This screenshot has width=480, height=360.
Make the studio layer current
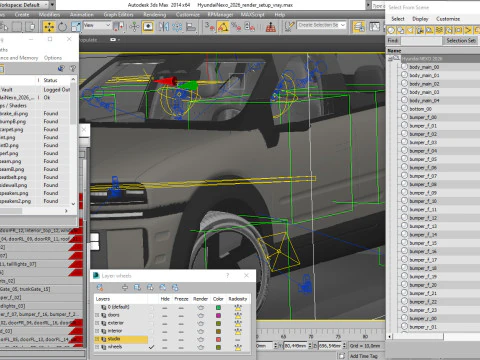(151, 339)
